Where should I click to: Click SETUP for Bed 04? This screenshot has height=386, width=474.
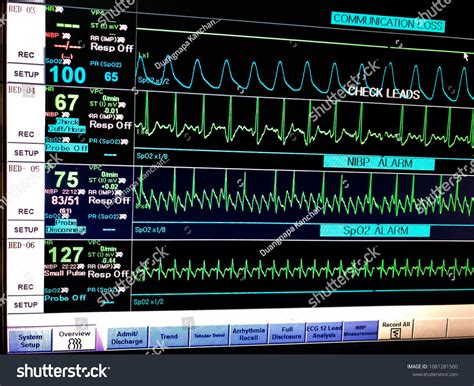pyautogui.click(x=26, y=153)
